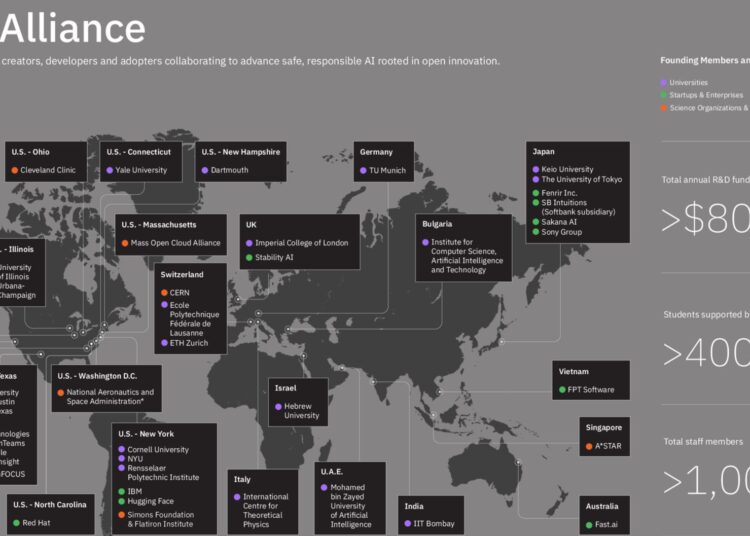This screenshot has width=750, height=536.
Task: Click the "Switzerland" heading
Action: [x=182, y=274]
